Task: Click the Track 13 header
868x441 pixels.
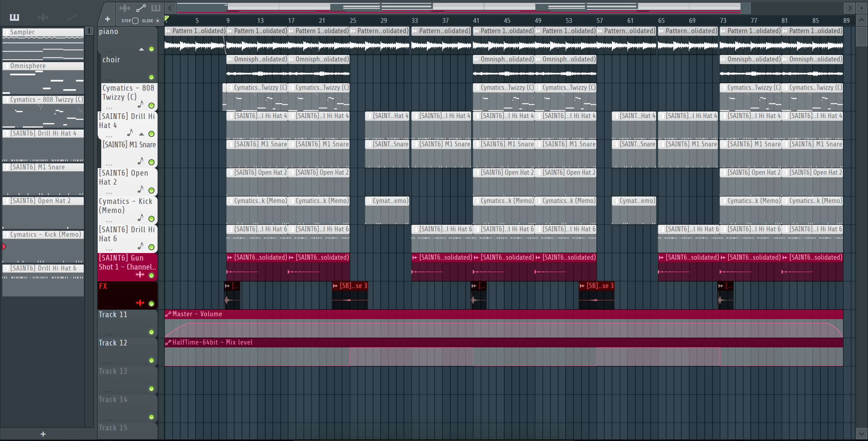Action: tap(127, 380)
